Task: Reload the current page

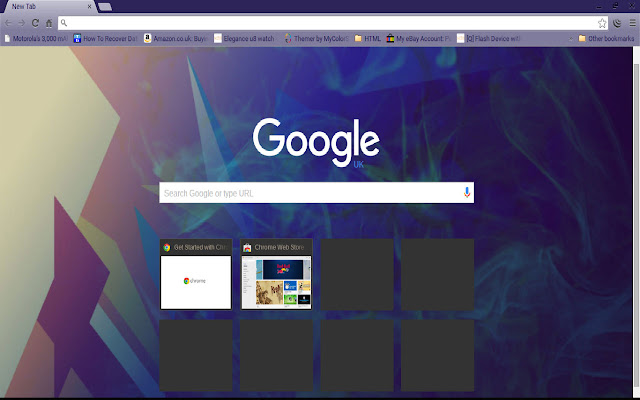Action: click(x=36, y=23)
